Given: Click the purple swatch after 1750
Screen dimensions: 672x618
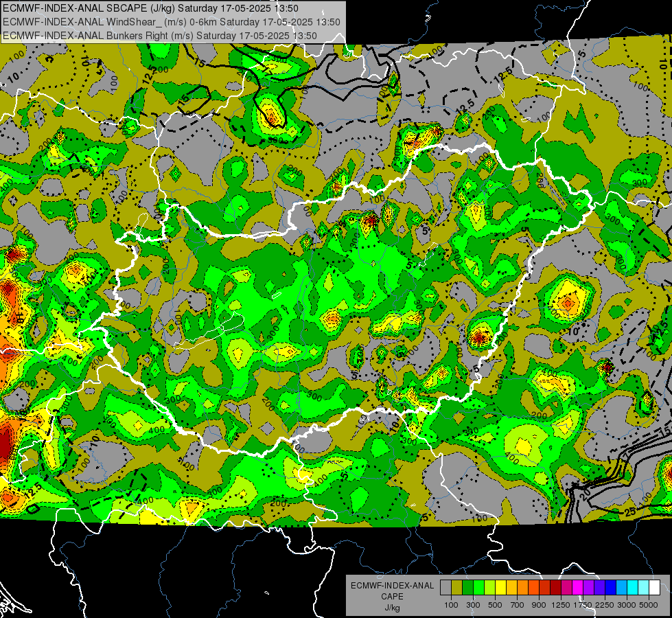Looking at the screenshot, I should [588, 588].
